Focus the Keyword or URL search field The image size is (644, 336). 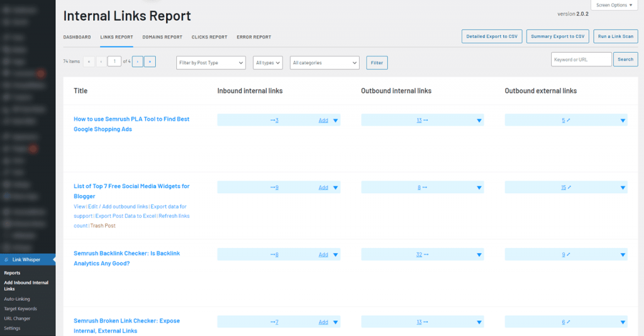click(x=581, y=60)
